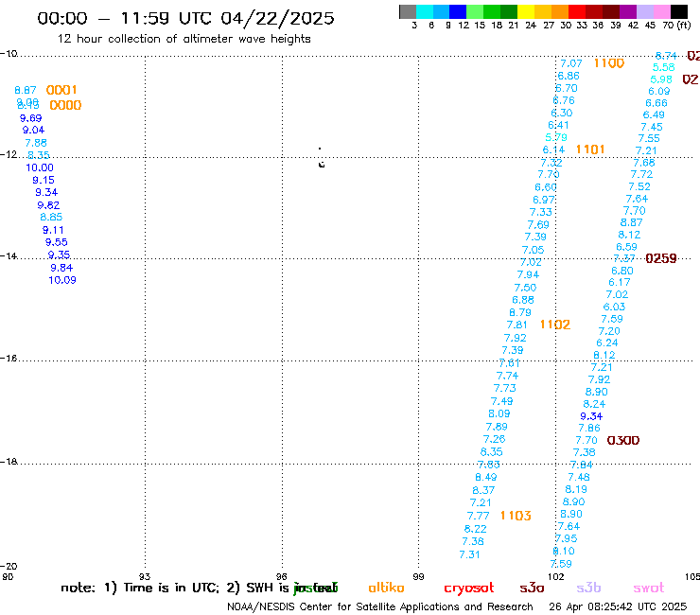Click the orange time label 0000
The width and height of the screenshot is (700, 615).
65,105
